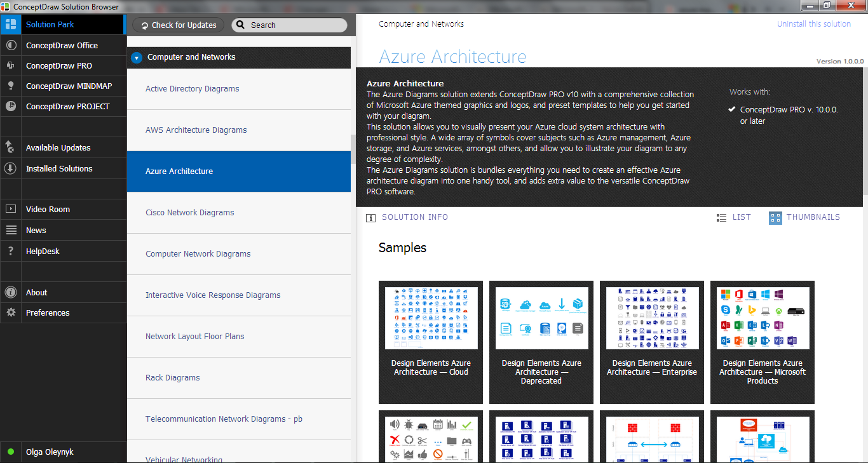868x463 pixels.
Task: Select Rack Diagrams solution
Action: [239, 378]
